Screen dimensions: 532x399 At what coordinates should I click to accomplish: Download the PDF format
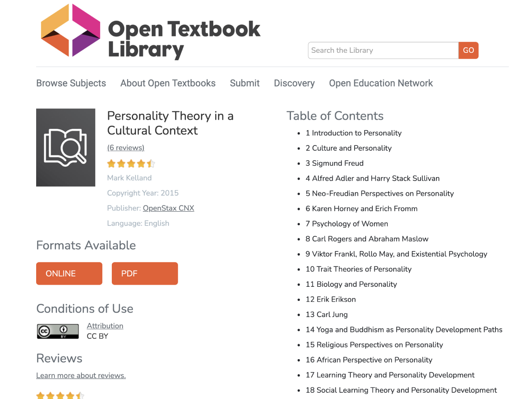coord(145,273)
